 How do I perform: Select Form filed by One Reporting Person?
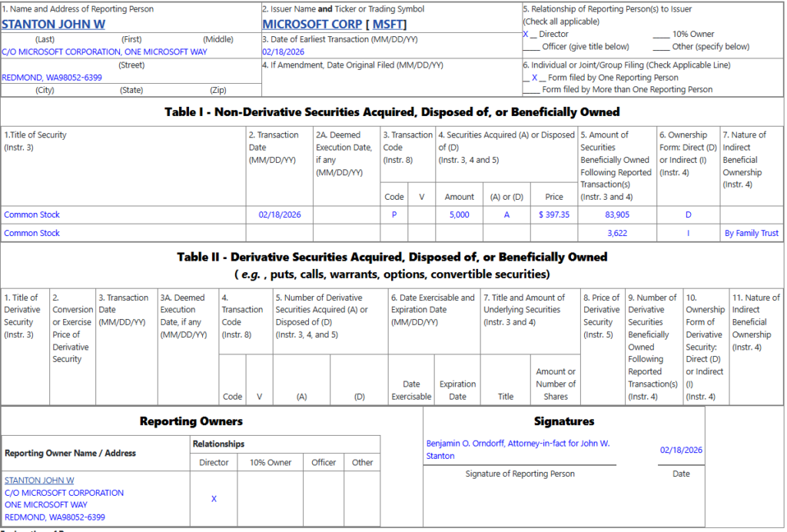point(534,77)
